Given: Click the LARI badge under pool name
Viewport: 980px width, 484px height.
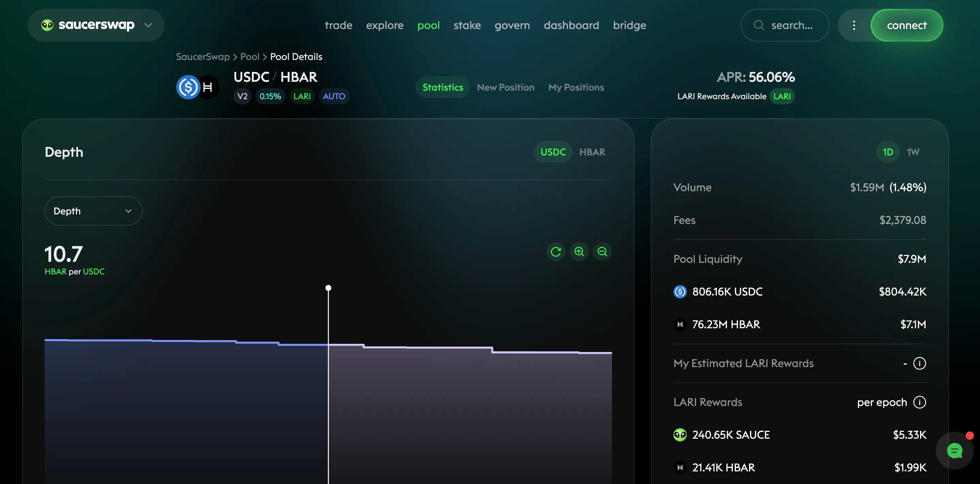Looking at the screenshot, I should [x=302, y=96].
